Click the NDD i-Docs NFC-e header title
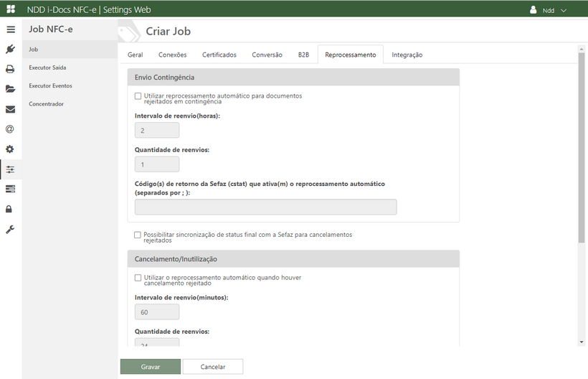The width and height of the screenshot is (588, 379). [x=89, y=10]
